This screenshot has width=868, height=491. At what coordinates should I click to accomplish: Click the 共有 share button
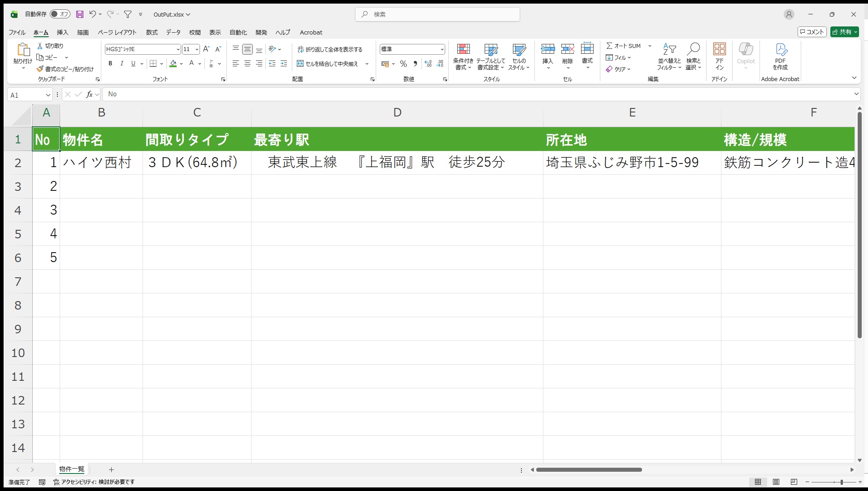tap(845, 32)
